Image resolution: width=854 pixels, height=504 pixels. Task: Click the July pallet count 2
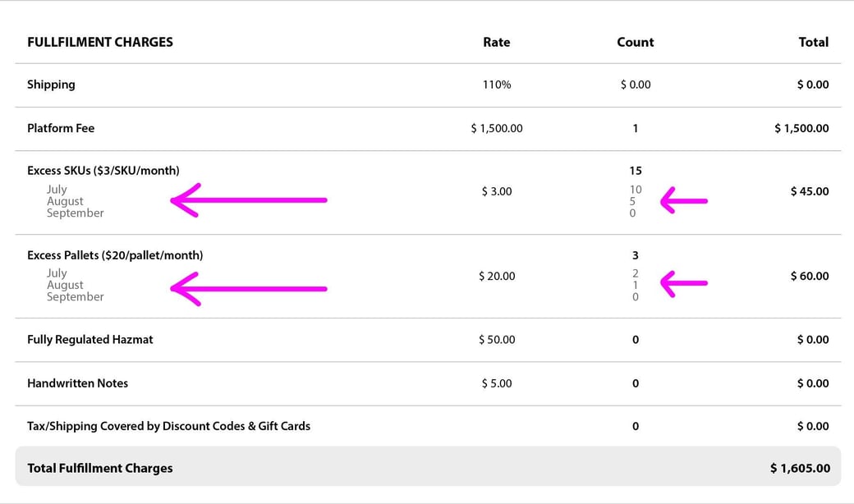[635, 273]
